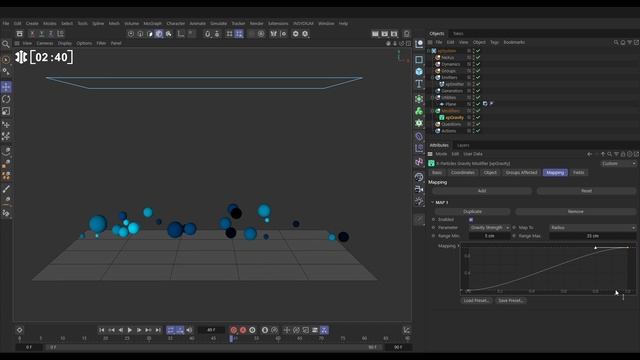This screenshot has height=360, width=640.
Task: Click the play forward button
Action: coord(130,330)
